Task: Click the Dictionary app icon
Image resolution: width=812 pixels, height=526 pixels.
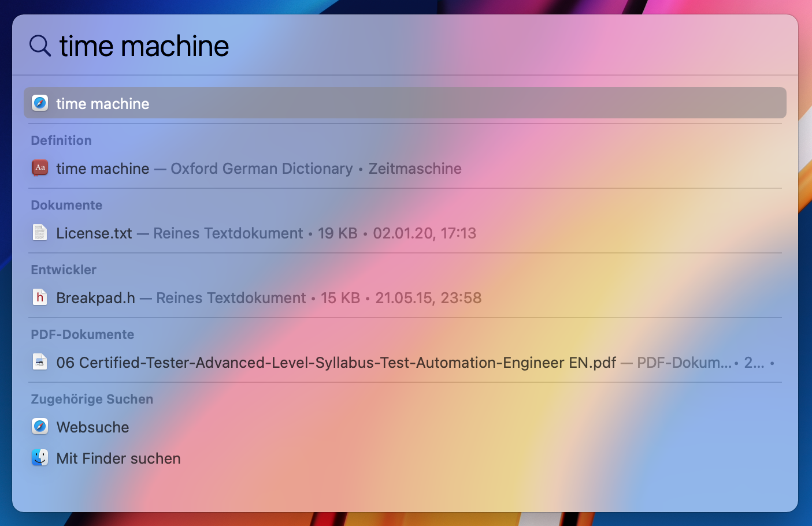Action: 40,168
